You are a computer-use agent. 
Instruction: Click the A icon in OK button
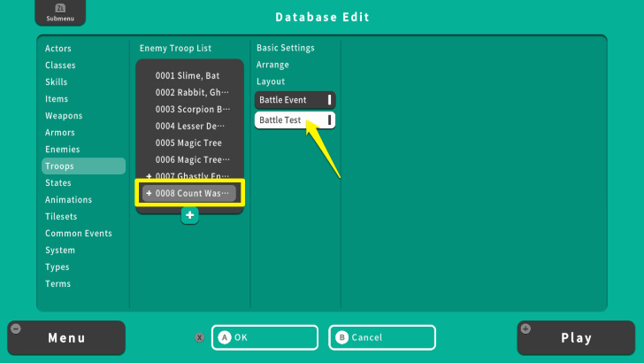click(x=225, y=337)
